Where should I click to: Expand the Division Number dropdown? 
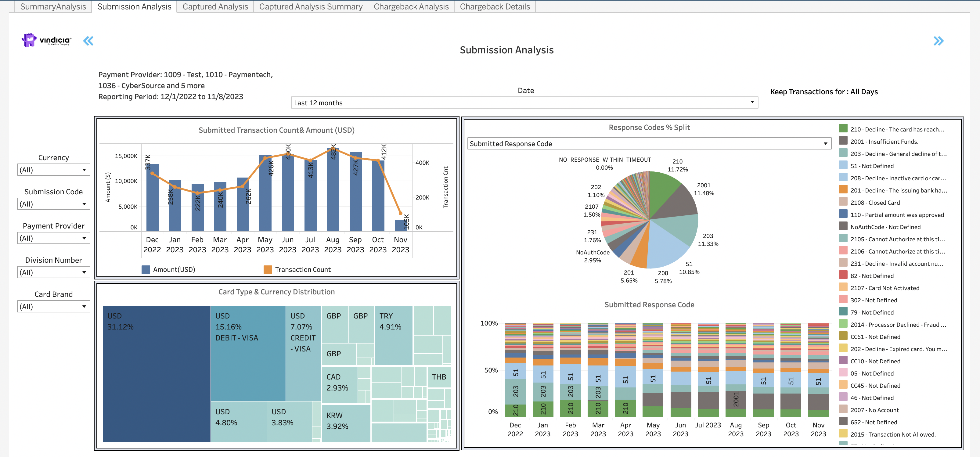pos(53,272)
